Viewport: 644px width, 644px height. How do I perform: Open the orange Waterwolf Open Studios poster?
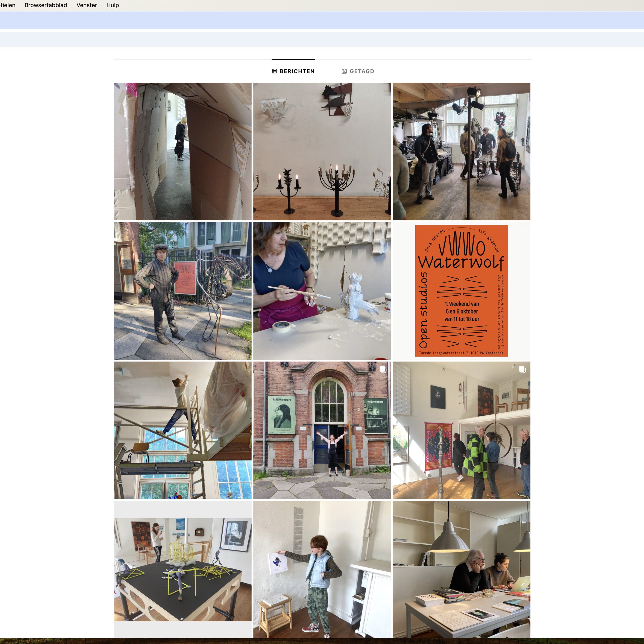[461, 291]
